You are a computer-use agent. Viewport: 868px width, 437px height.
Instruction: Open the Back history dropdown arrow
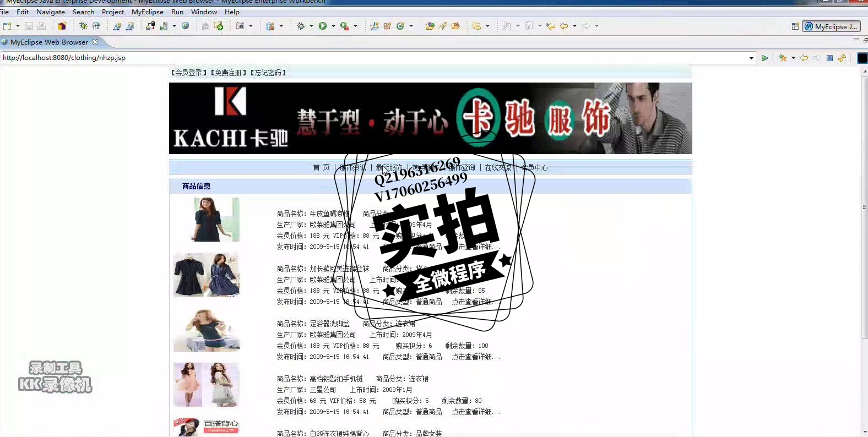click(574, 26)
